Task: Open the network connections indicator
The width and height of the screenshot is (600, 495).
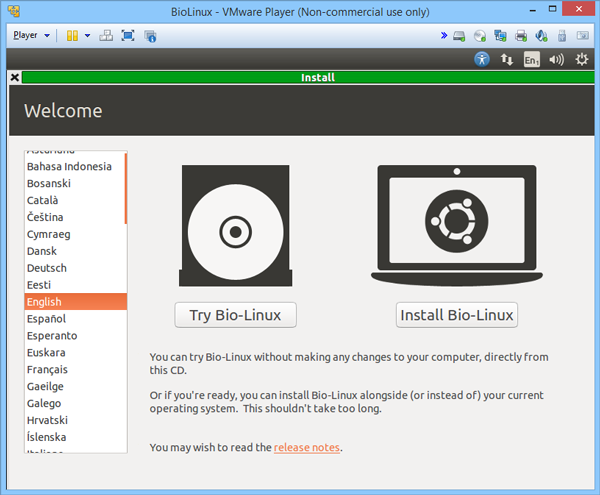Action: [507, 59]
